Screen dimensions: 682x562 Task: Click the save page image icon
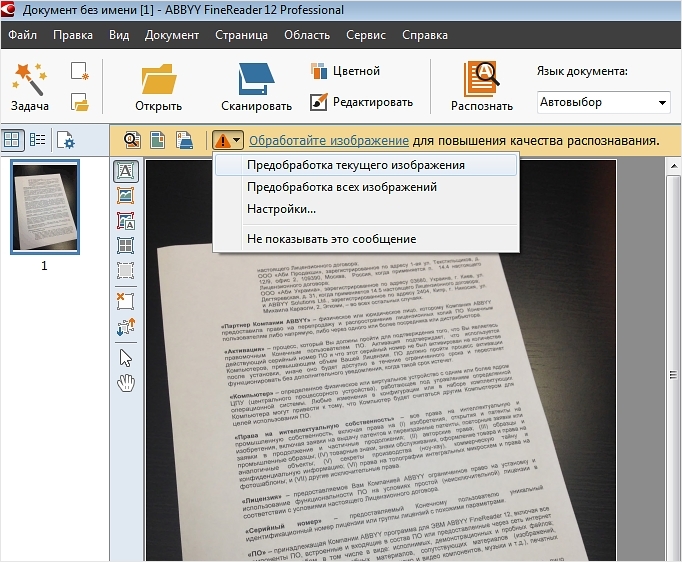(184, 140)
